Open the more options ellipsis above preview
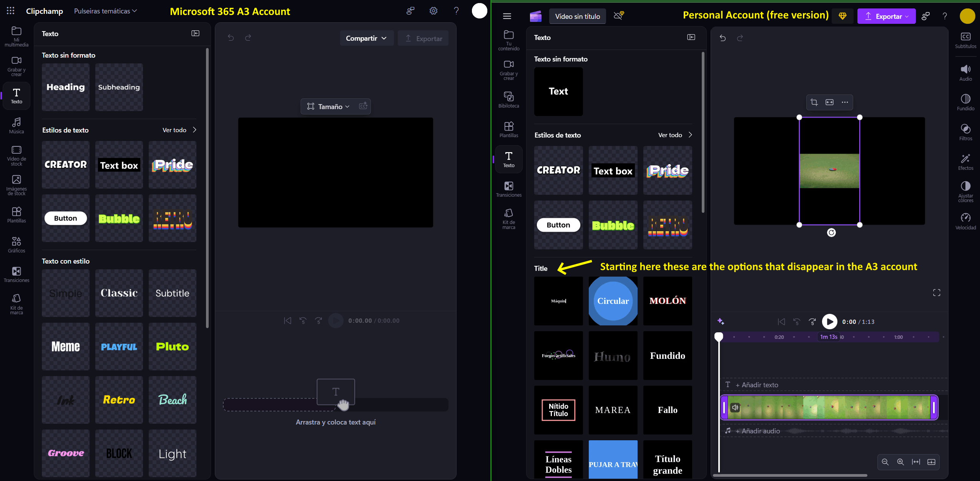The width and height of the screenshot is (980, 481). [845, 102]
